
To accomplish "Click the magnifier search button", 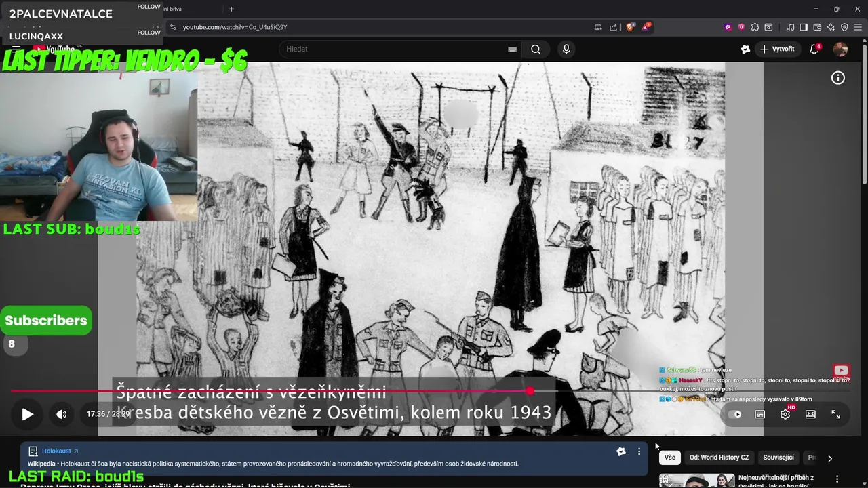I will click(536, 49).
